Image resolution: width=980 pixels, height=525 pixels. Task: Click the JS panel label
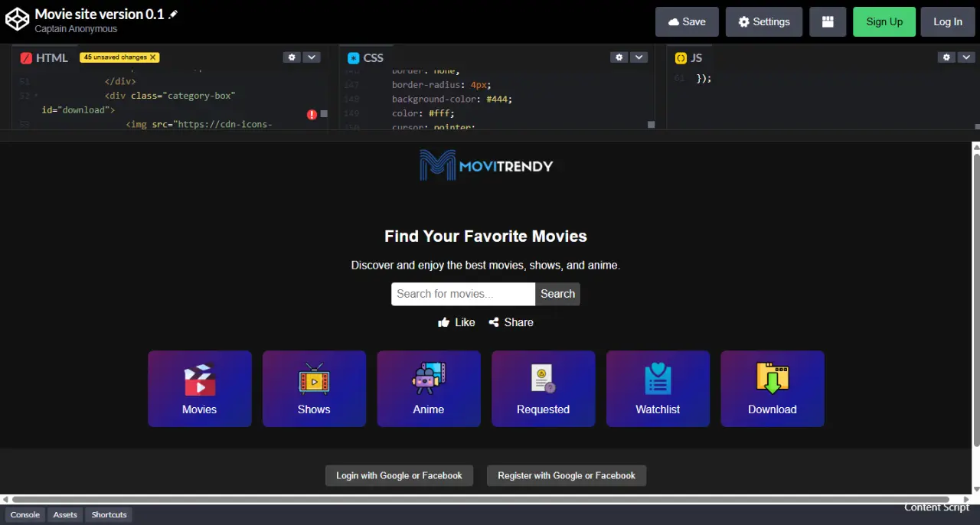coord(696,57)
